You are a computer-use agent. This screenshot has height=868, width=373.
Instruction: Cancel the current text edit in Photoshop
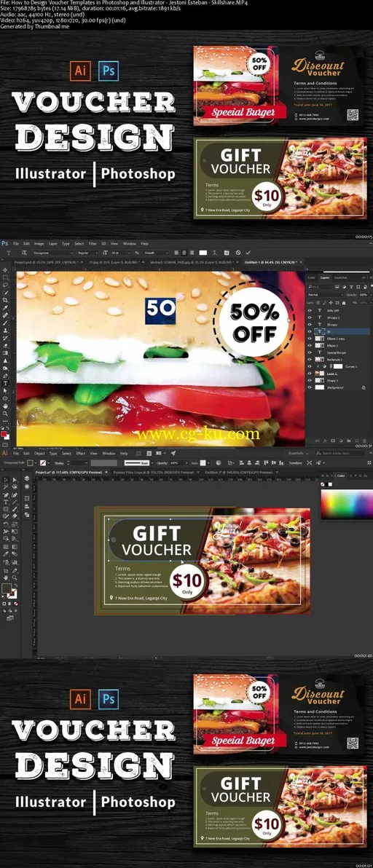(x=238, y=252)
